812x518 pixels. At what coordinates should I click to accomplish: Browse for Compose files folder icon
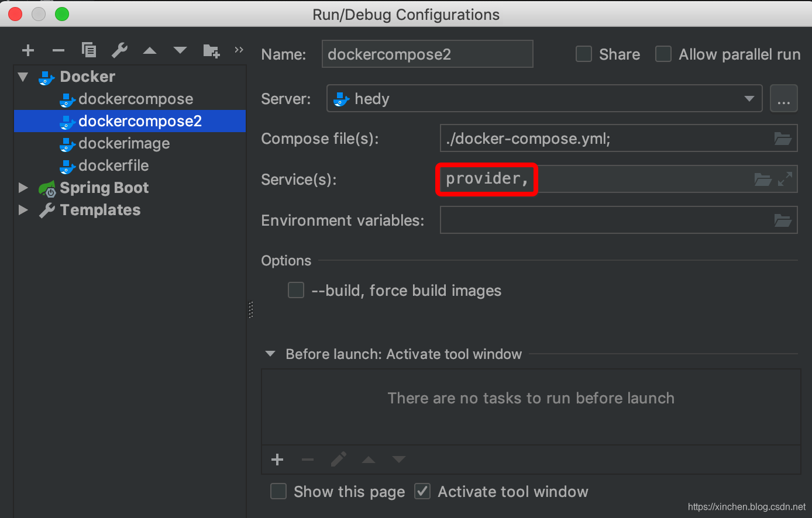[782, 139]
